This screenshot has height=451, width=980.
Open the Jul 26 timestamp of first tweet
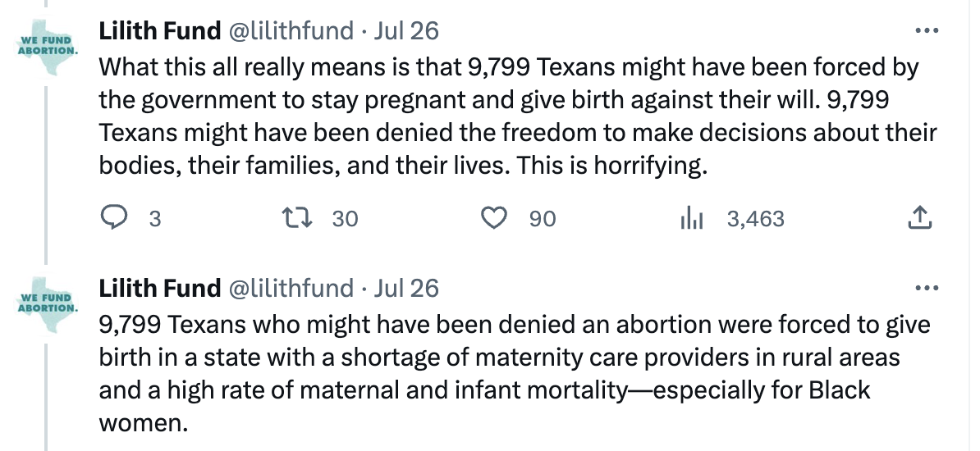(406, 31)
